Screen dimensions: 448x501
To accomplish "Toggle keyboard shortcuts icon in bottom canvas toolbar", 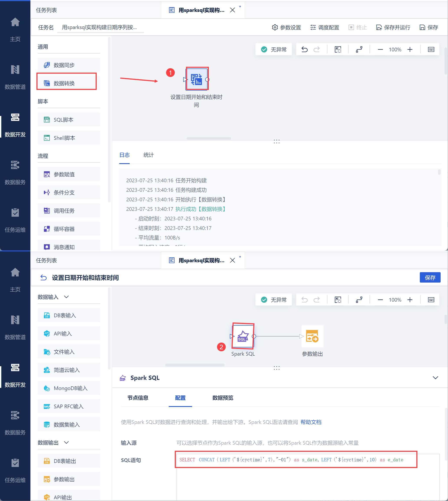I will pyautogui.click(x=431, y=299).
